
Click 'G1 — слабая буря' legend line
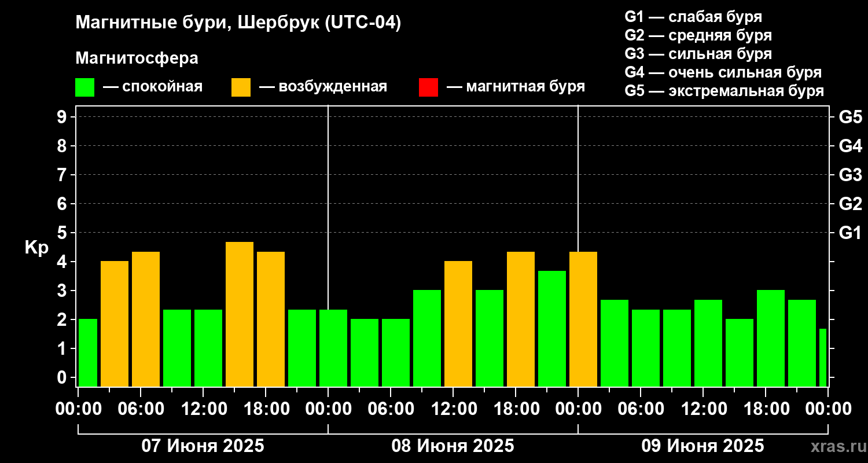pyautogui.click(x=693, y=17)
